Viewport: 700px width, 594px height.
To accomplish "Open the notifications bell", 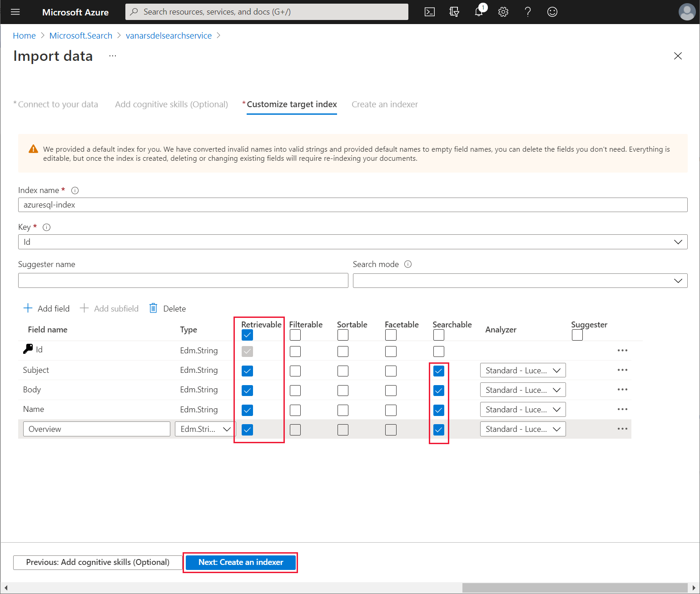I will coord(479,12).
